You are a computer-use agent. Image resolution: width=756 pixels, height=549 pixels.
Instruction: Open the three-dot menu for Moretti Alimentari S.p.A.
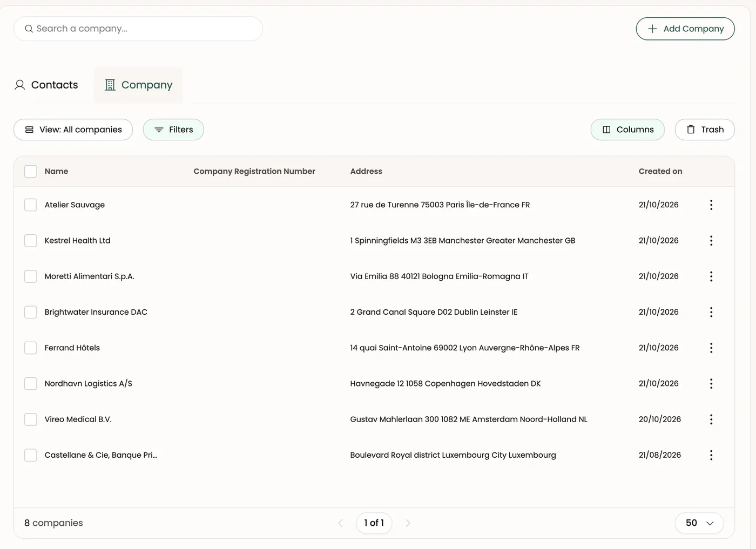click(x=711, y=276)
